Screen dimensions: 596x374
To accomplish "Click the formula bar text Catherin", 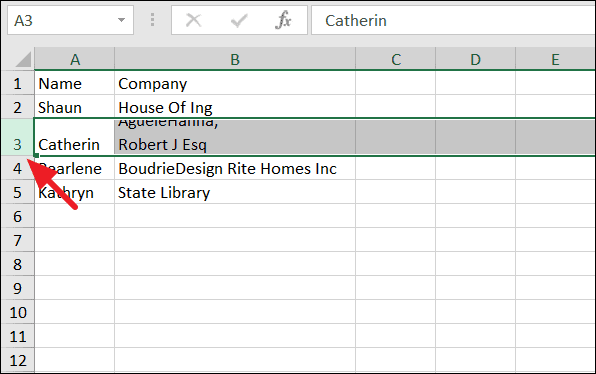I will (x=356, y=21).
